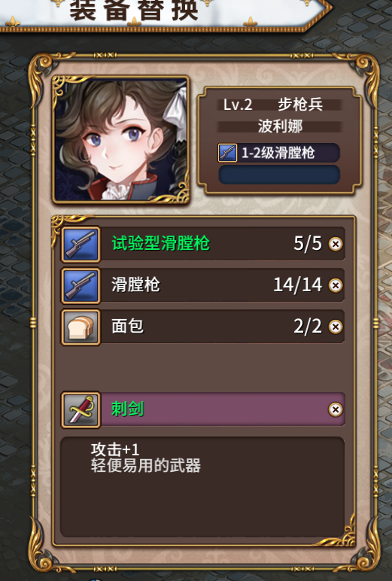Click the small musket icon beside 1-2级滑膛枪
392x581 pixels.
227,153
